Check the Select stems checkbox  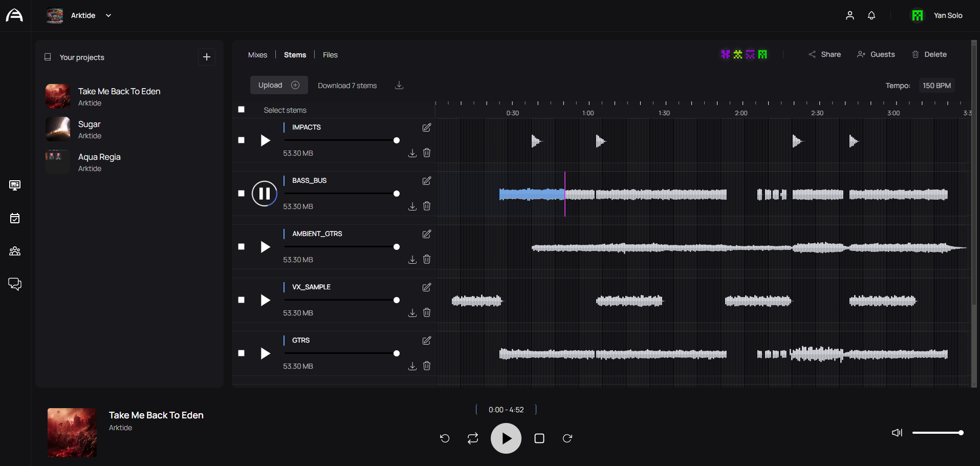point(242,110)
